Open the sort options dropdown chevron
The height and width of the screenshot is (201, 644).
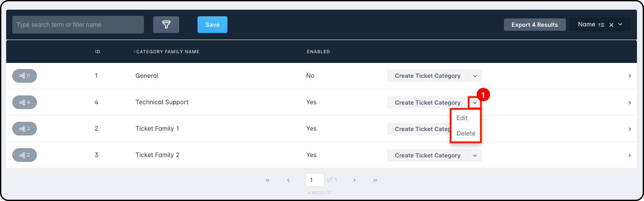[x=620, y=25]
